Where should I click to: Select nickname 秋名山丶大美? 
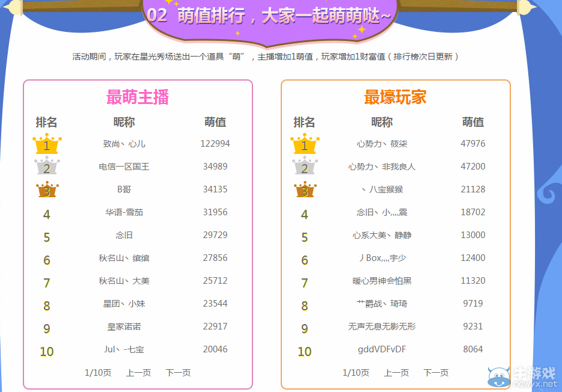(x=124, y=281)
